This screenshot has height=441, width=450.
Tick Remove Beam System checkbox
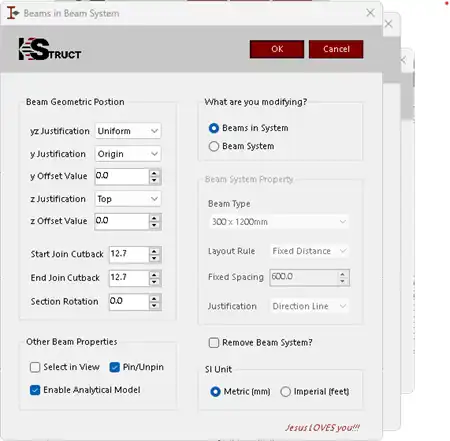click(x=214, y=343)
